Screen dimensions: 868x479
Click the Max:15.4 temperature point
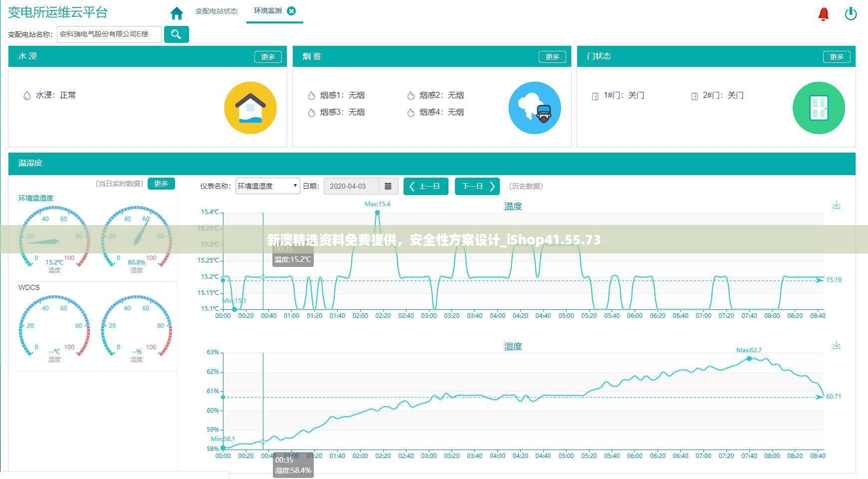pos(378,213)
